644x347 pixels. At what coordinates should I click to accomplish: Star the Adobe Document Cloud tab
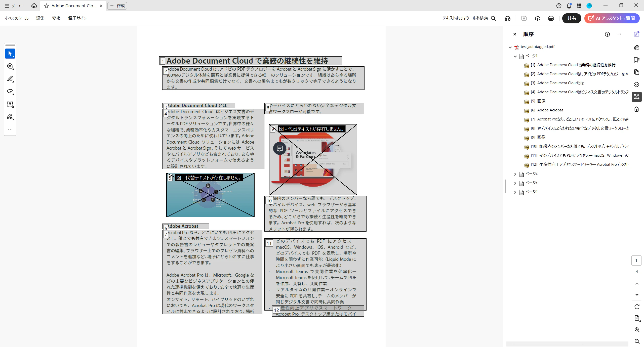(x=47, y=6)
